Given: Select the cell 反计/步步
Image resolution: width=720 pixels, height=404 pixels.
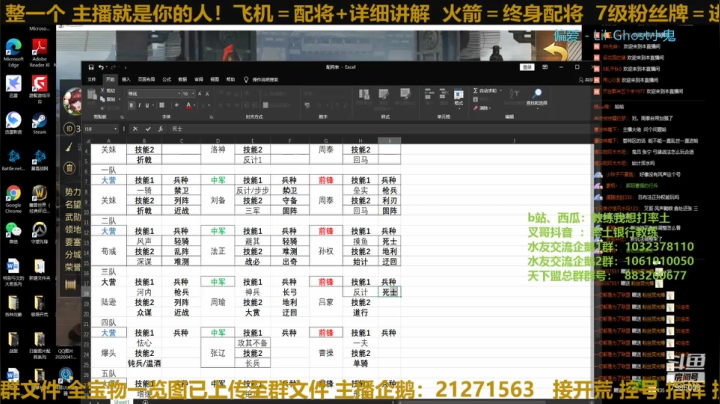Looking at the screenshot, I should coord(253,190).
